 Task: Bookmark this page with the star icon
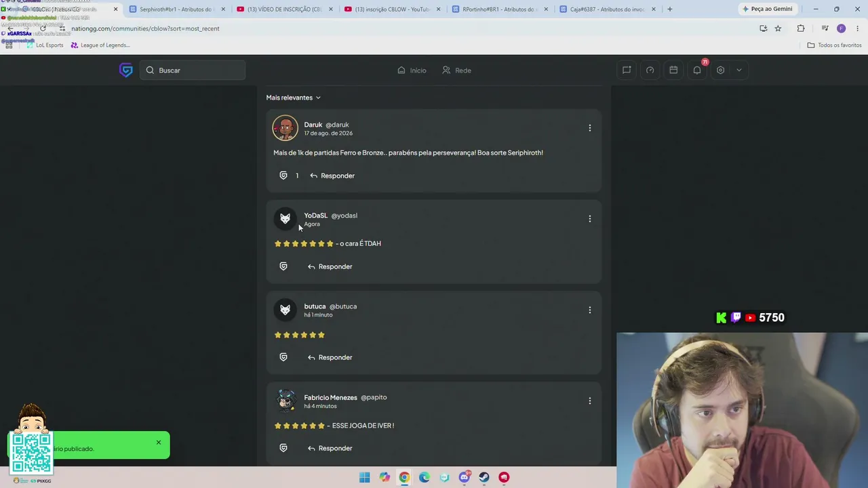[x=778, y=28]
